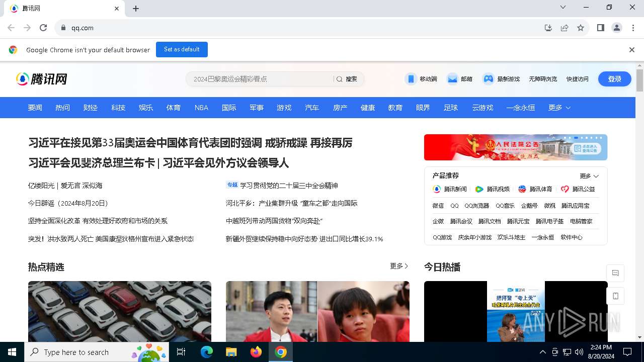This screenshot has height=362, width=644.
Task: Open 学习贯彻党的二十届三中全会精神 link
Action: point(289,186)
